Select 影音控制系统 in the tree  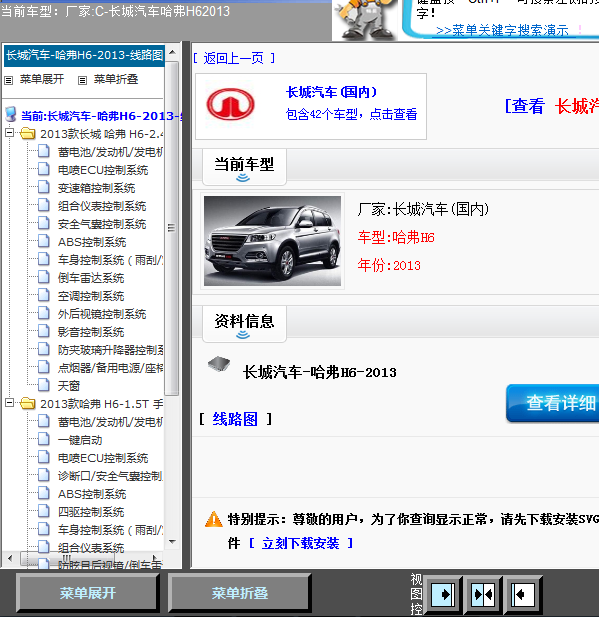(91, 332)
